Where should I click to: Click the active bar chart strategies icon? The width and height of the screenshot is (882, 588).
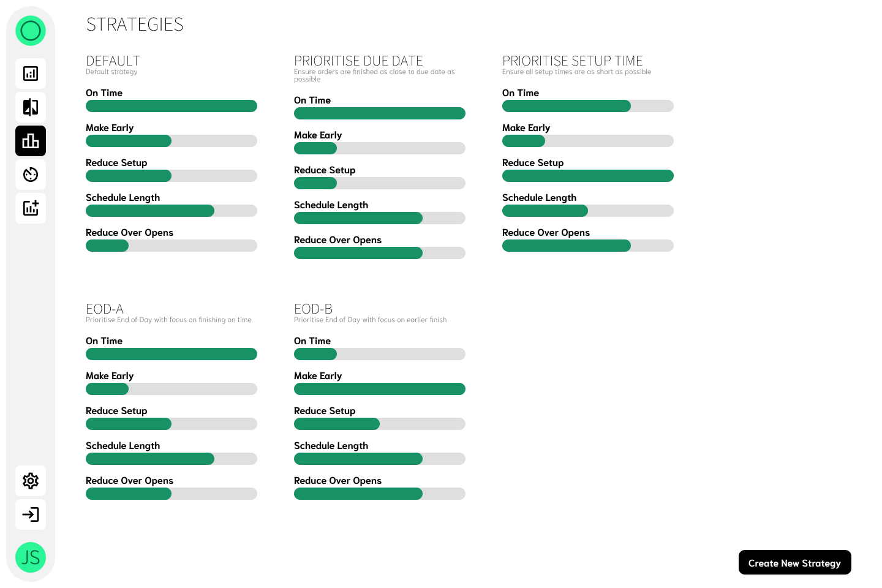31,141
